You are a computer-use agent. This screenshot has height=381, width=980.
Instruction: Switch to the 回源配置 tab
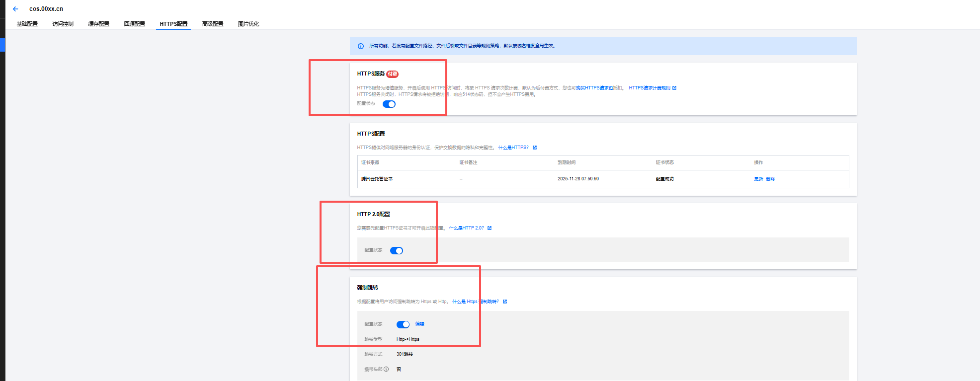click(x=135, y=24)
